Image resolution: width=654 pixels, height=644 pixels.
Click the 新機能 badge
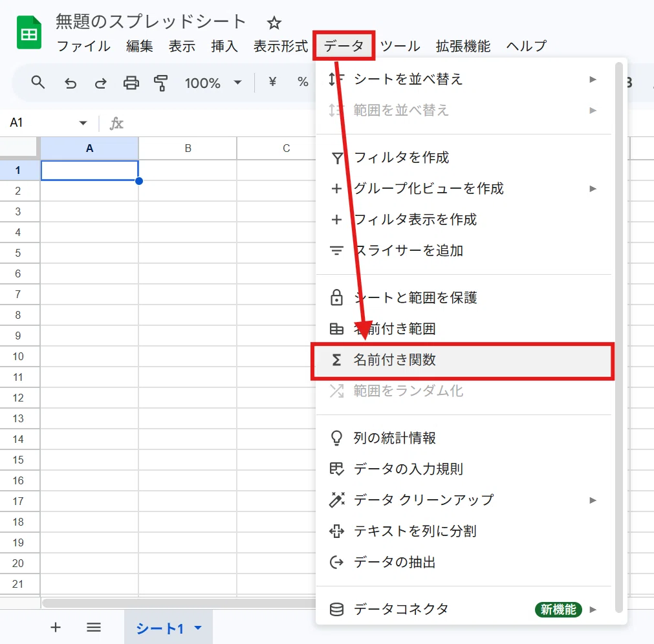click(558, 609)
